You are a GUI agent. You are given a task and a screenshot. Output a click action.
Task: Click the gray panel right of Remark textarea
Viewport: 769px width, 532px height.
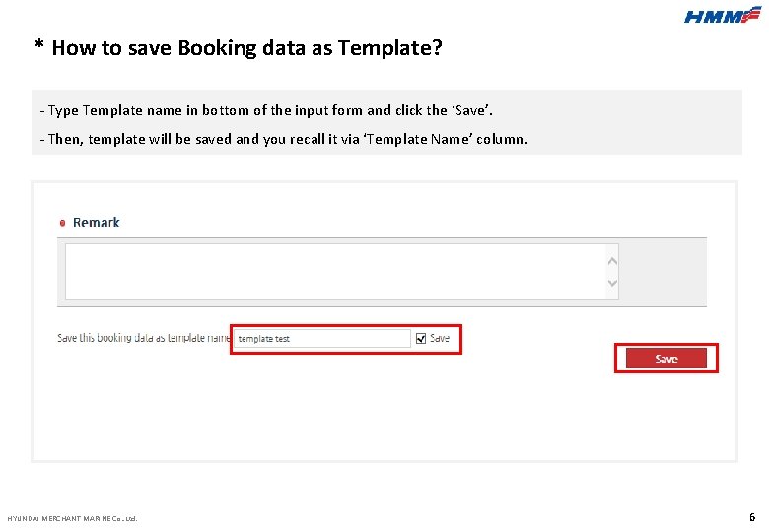(x=664, y=272)
